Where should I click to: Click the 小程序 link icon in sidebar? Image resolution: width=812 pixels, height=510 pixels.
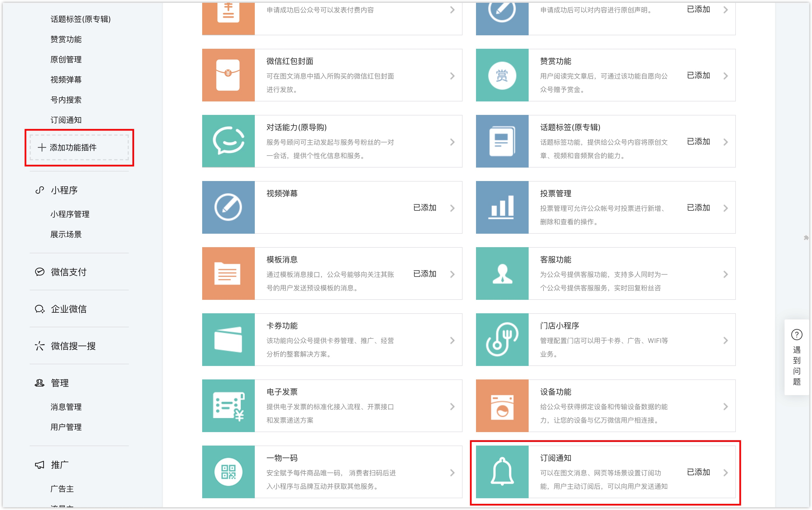[x=40, y=190]
